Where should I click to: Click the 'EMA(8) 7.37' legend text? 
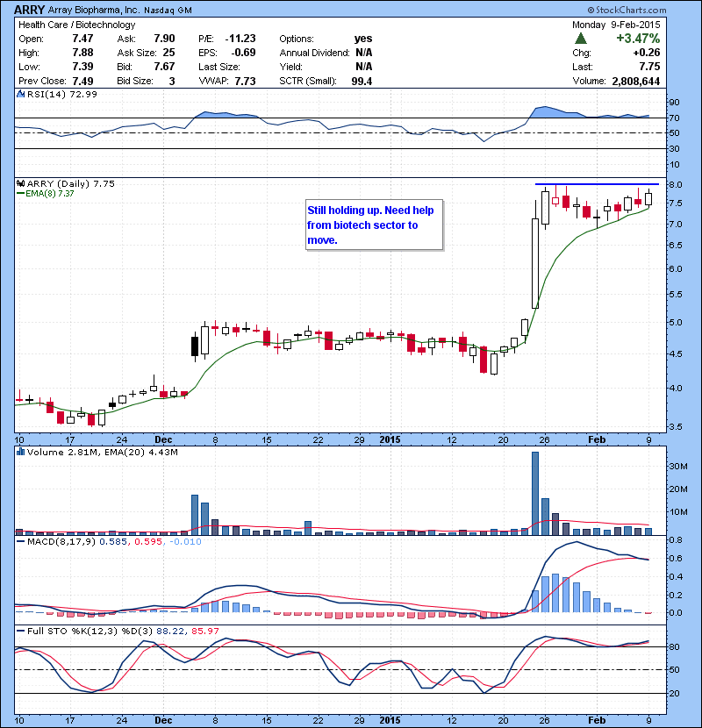[50, 193]
